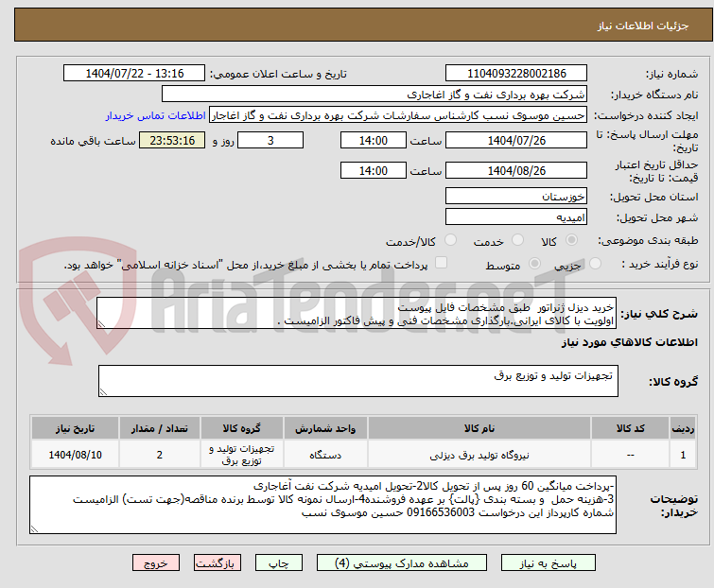Click the resize handle of شرح کلی نیاز textarea
The height and width of the screenshot is (588, 714).
click(101, 324)
